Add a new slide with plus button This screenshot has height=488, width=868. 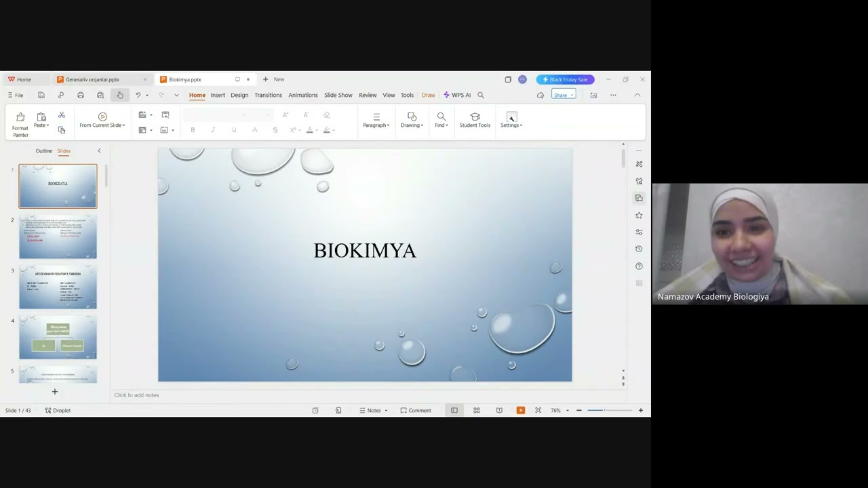click(55, 391)
